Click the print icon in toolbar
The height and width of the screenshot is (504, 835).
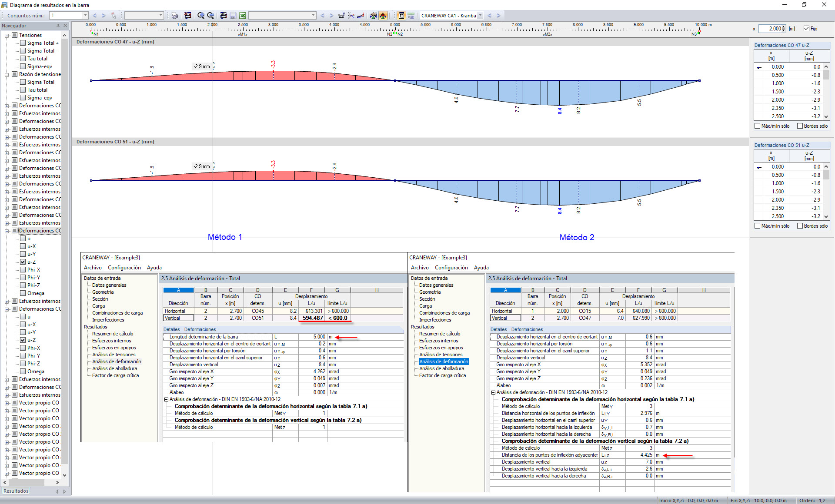(174, 16)
